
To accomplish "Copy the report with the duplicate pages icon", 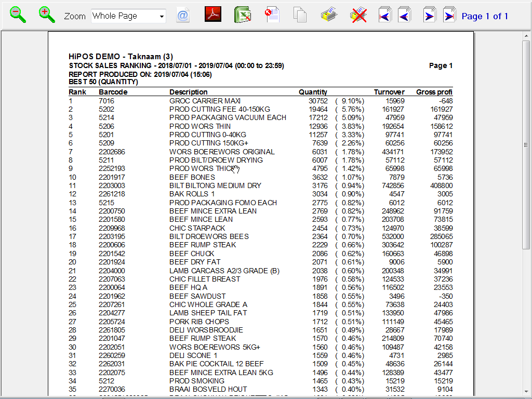I will (300, 15).
